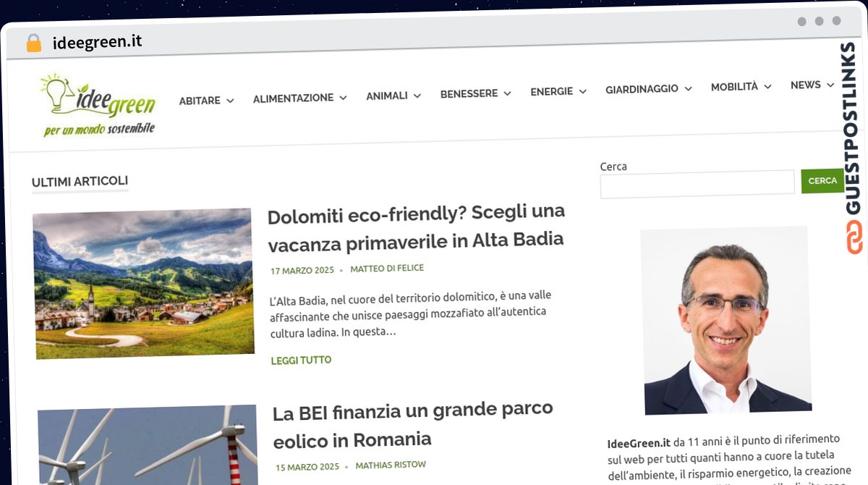Expand the Abitare menu chevron
Screen dimensions: 868x485
pyautogui.click(x=230, y=101)
